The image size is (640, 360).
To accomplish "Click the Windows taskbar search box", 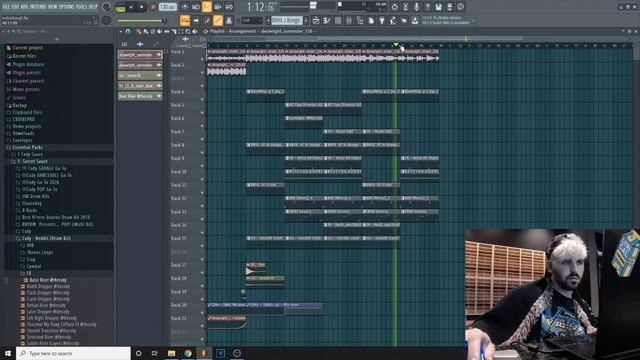I will pos(73,353).
